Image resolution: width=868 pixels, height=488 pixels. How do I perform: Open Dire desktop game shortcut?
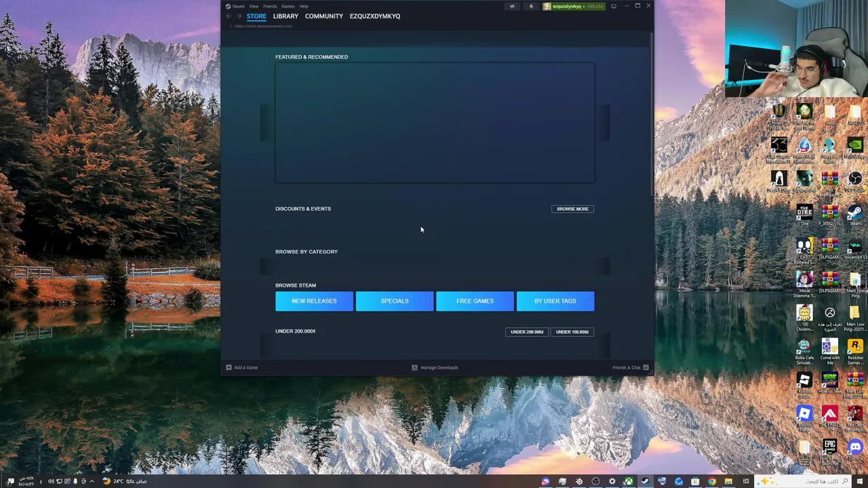pos(804,216)
